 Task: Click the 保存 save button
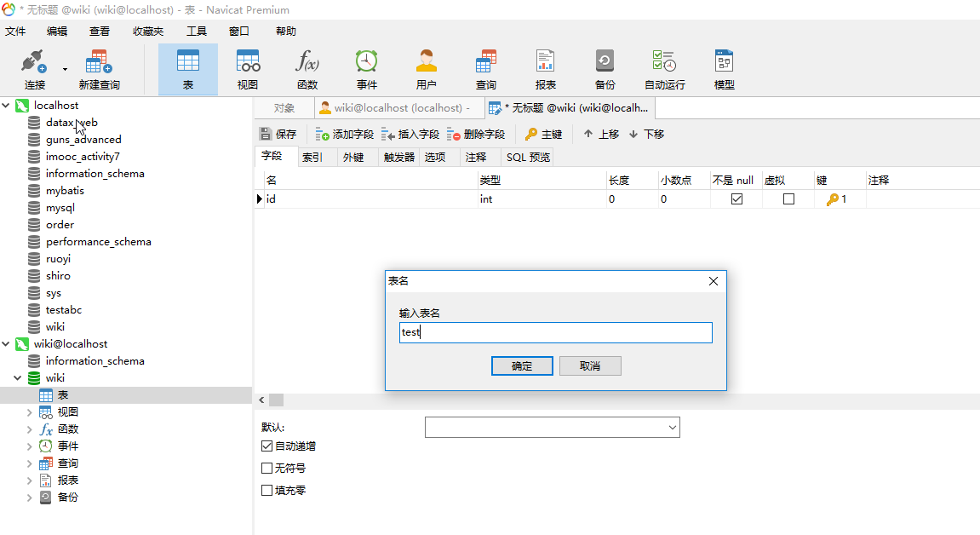(278, 134)
